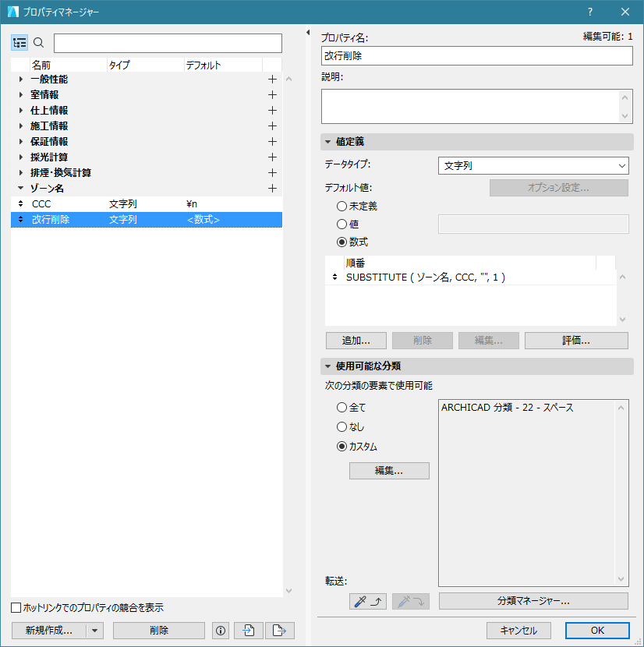The image size is (644, 647).
Task: Add property to ゾーン名 group with plus
Action: [x=272, y=189]
